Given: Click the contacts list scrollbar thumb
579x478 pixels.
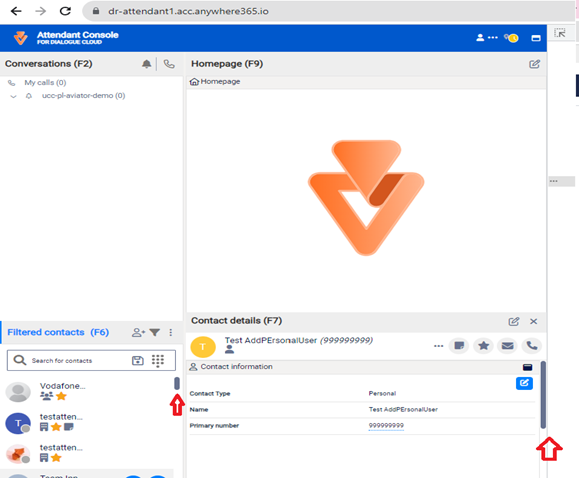Looking at the screenshot, I should (177, 383).
